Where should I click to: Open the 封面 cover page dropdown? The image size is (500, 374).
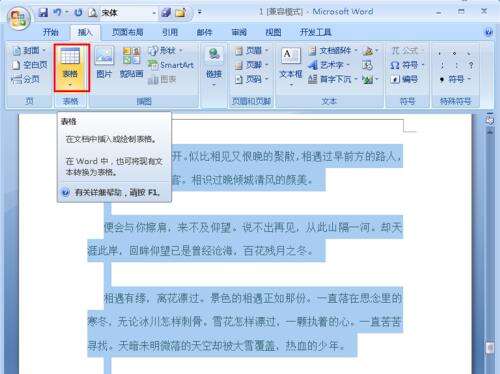pyautogui.click(x=29, y=51)
